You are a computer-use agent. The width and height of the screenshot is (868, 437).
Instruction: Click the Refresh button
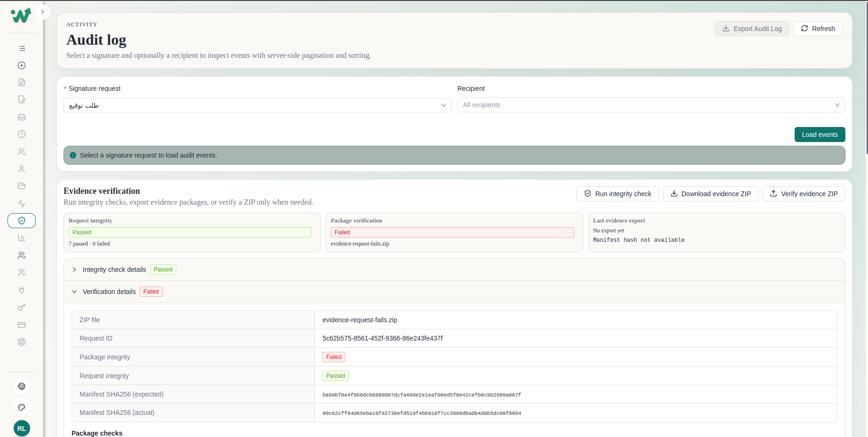818,29
